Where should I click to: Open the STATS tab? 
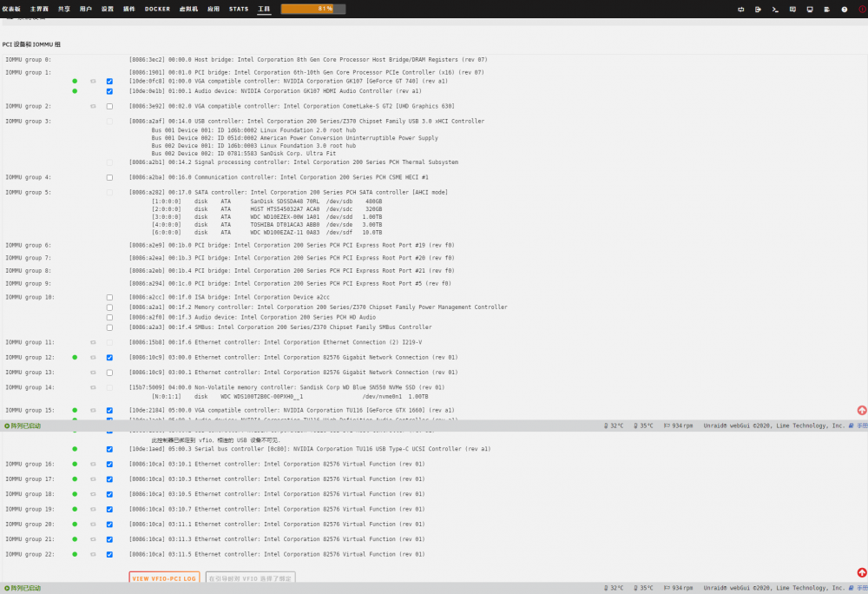[240, 9]
